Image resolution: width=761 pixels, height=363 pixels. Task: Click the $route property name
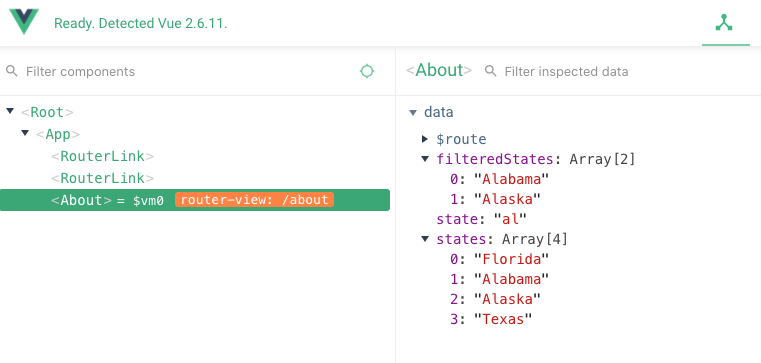tap(461, 140)
